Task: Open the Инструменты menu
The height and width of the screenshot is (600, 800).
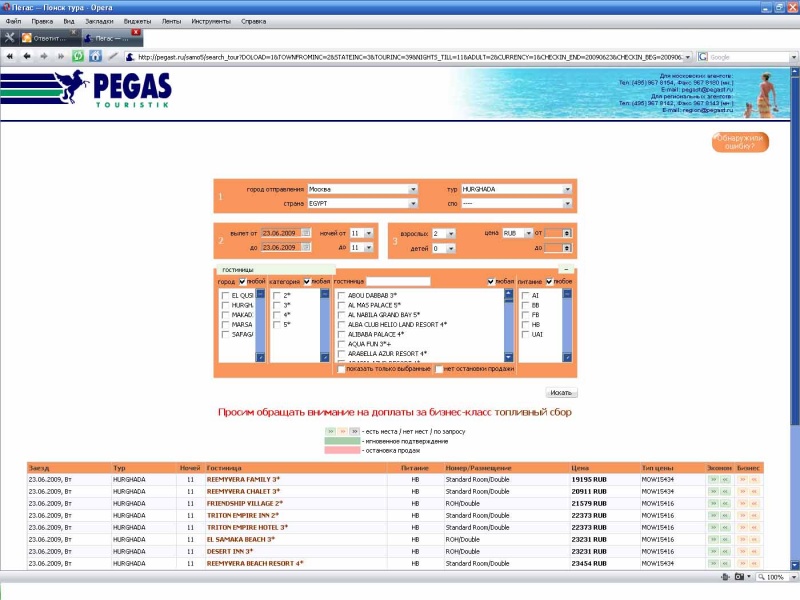Action: tap(211, 20)
